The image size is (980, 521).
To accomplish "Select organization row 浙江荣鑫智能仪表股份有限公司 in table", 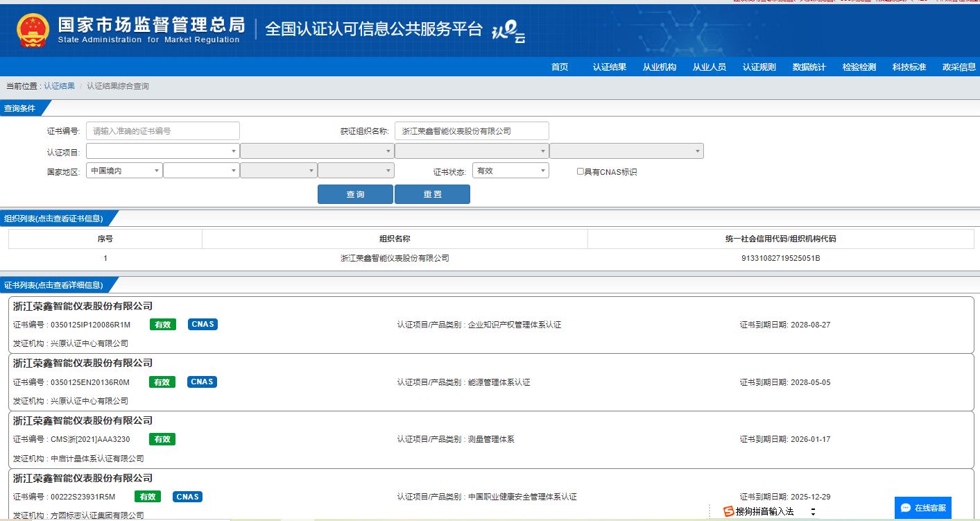I will pos(395,258).
